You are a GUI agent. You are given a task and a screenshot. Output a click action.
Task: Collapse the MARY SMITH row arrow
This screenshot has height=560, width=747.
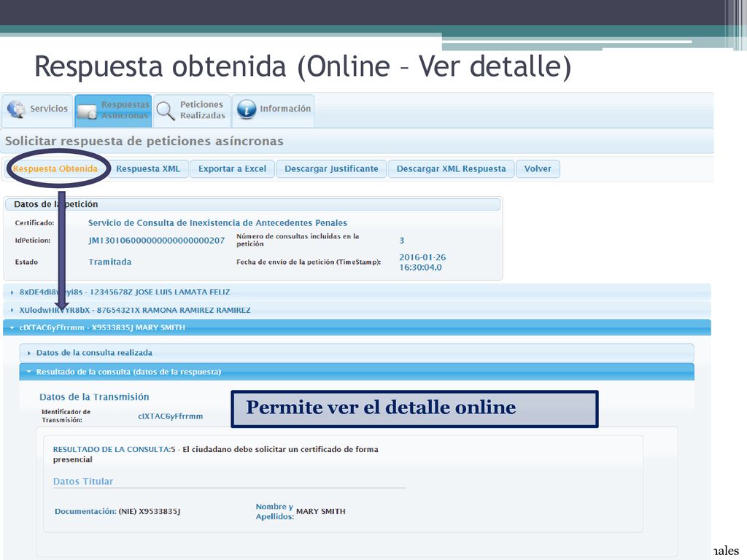pyautogui.click(x=12, y=327)
